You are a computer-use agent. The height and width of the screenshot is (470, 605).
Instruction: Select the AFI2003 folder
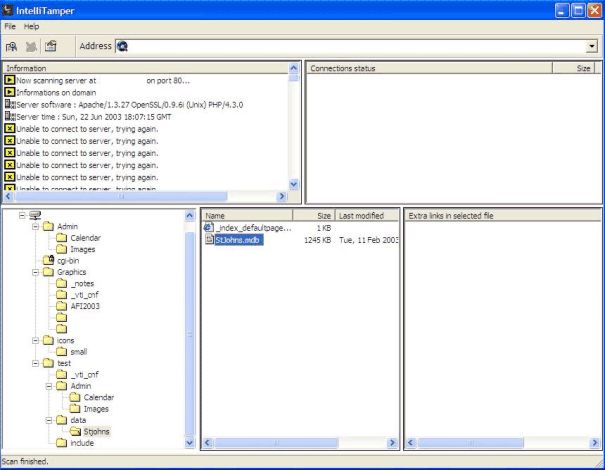click(x=85, y=306)
